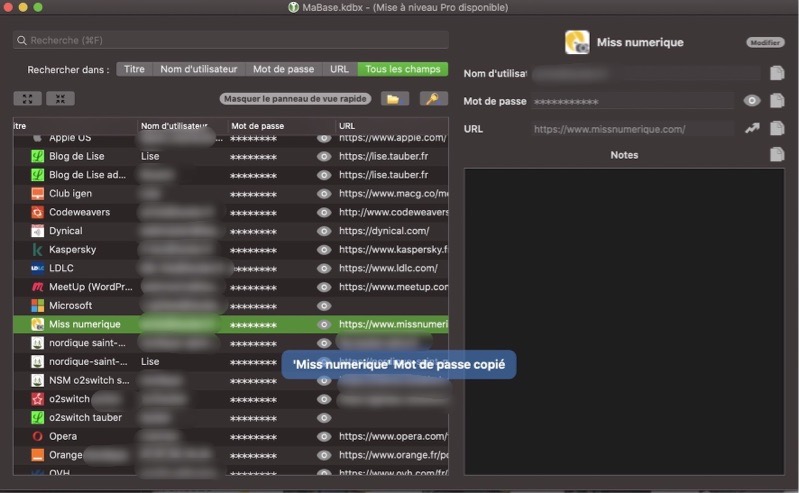Click the expand all groups icon
Image resolution: width=799 pixels, height=493 pixels.
(x=27, y=98)
